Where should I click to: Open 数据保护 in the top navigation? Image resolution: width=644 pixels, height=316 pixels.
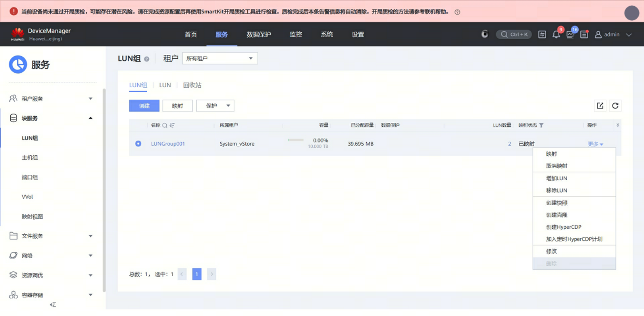pyautogui.click(x=259, y=34)
